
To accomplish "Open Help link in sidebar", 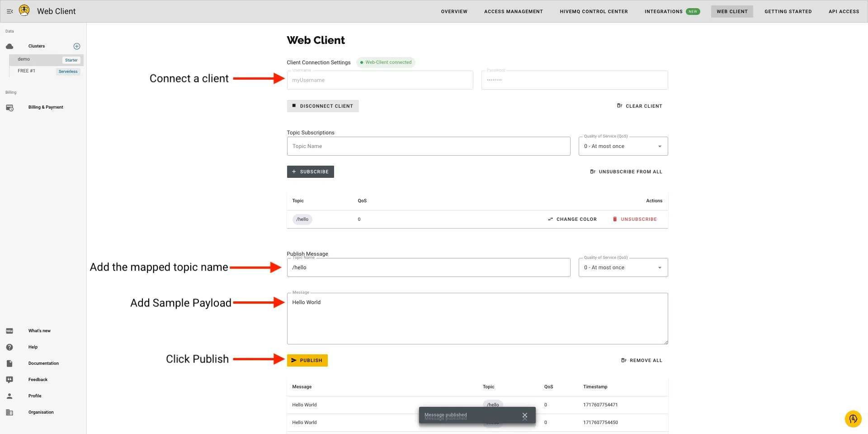I will tap(33, 347).
